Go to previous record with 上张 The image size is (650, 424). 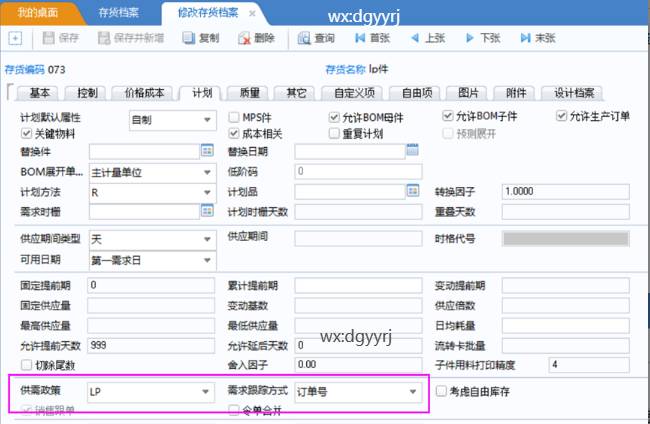coord(414,38)
